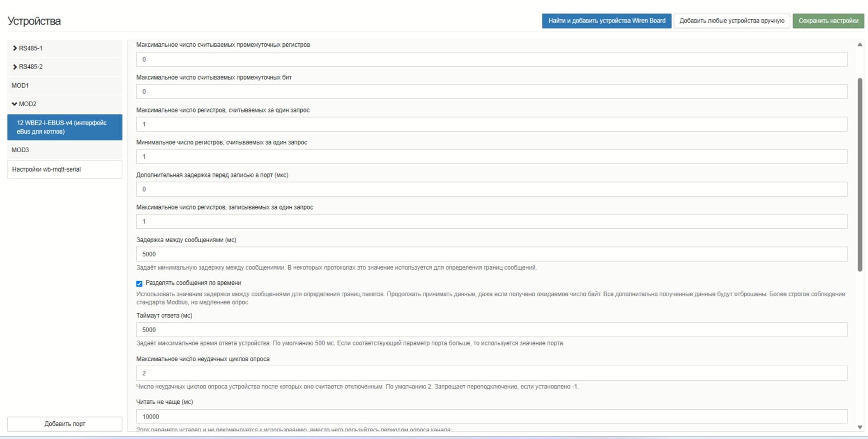The width and height of the screenshot is (868, 439).
Task: Toggle "Разделять сообщения по времени" checkbox
Action: coord(139,284)
